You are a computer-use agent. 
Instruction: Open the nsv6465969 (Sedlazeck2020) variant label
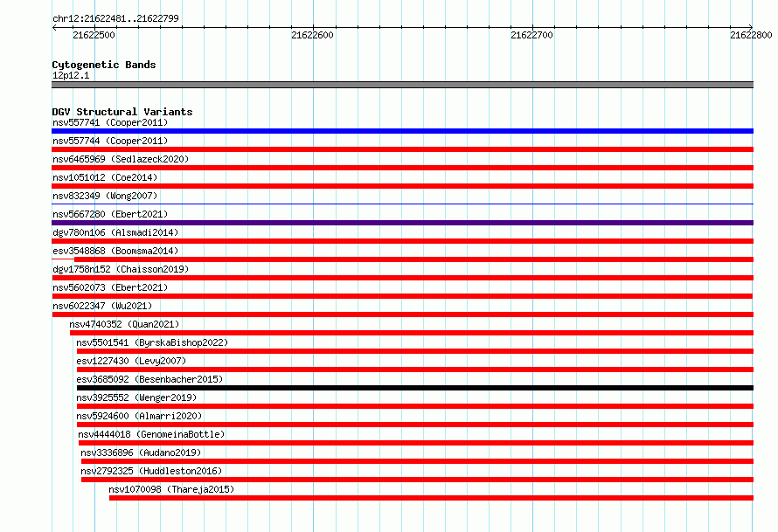[x=121, y=159]
